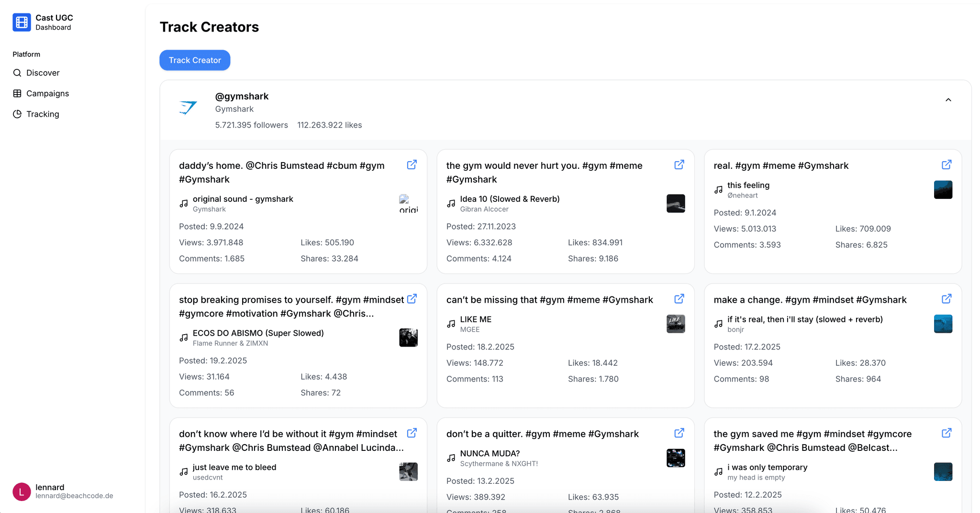Click music note icon beside "Idea 10 (Slowed & Reverb)"

[x=451, y=203]
